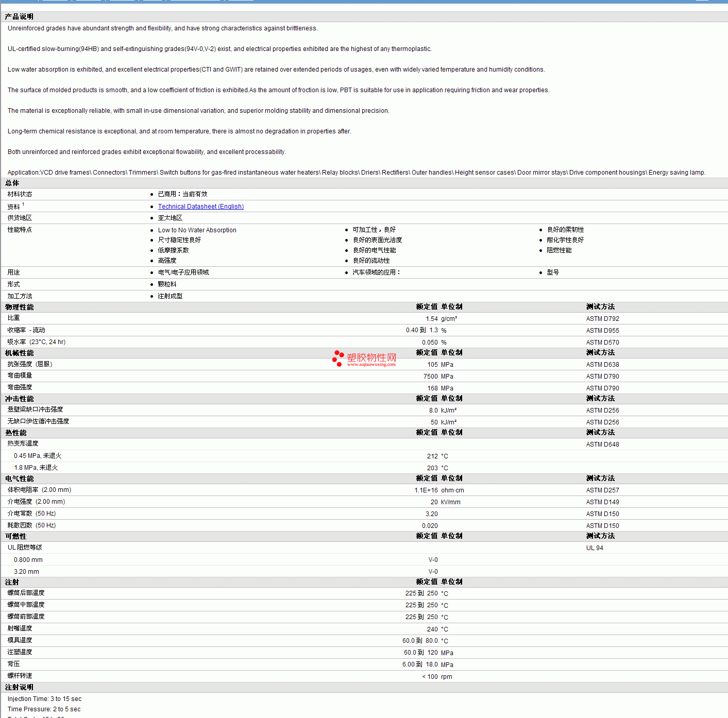Click the 体积电阻率 (2.00 mm) row label

pyautogui.click(x=39, y=490)
